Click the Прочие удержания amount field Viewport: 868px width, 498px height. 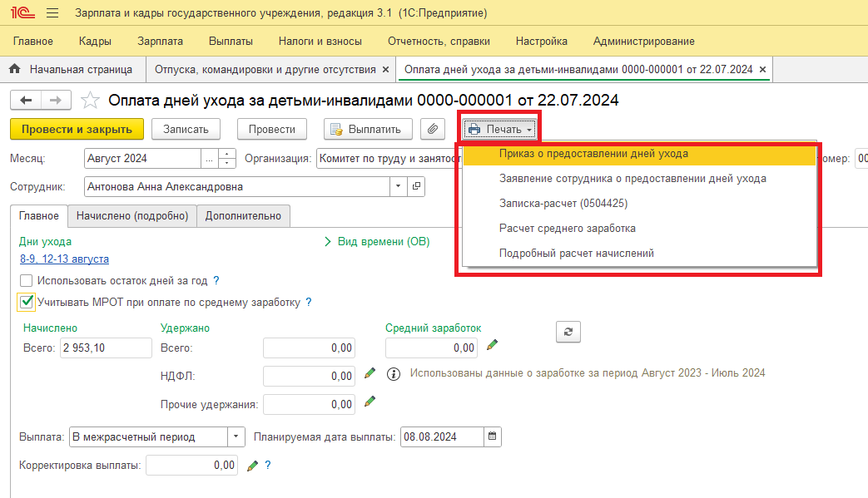tap(309, 404)
